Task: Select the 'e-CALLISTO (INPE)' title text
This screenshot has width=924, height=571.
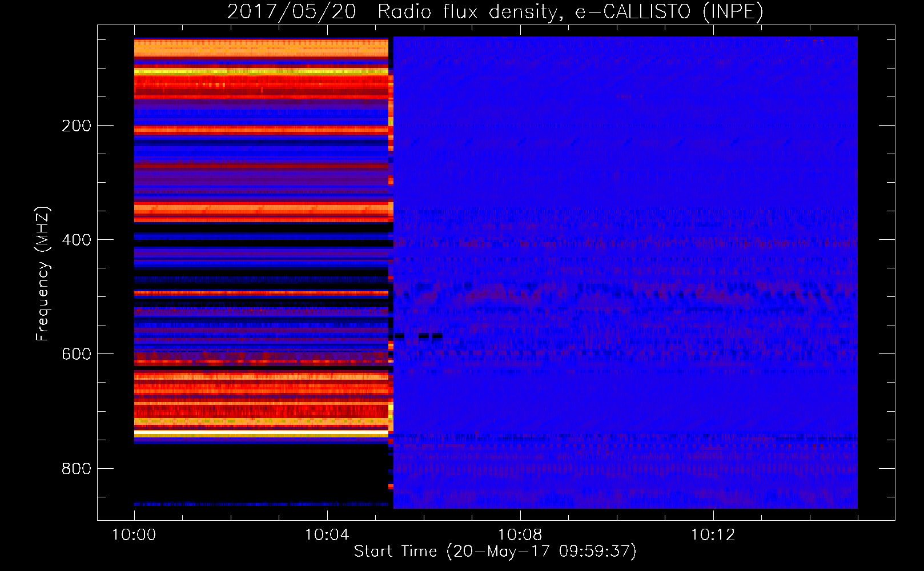Action: point(669,12)
